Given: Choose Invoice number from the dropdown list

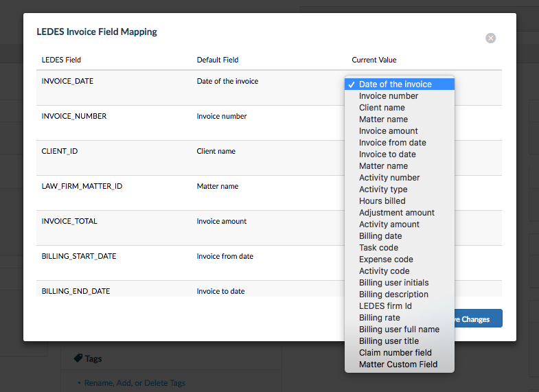Looking at the screenshot, I should tap(388, 96).
